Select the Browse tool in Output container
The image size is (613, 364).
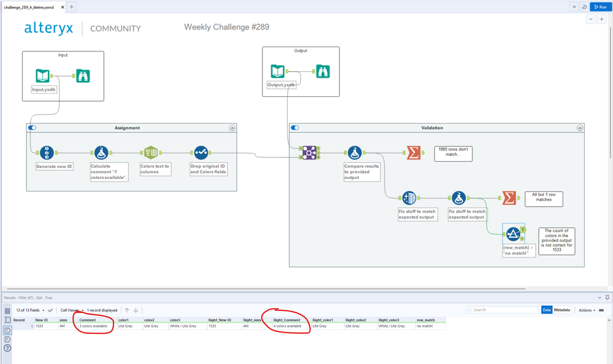[x=323, y=72]
